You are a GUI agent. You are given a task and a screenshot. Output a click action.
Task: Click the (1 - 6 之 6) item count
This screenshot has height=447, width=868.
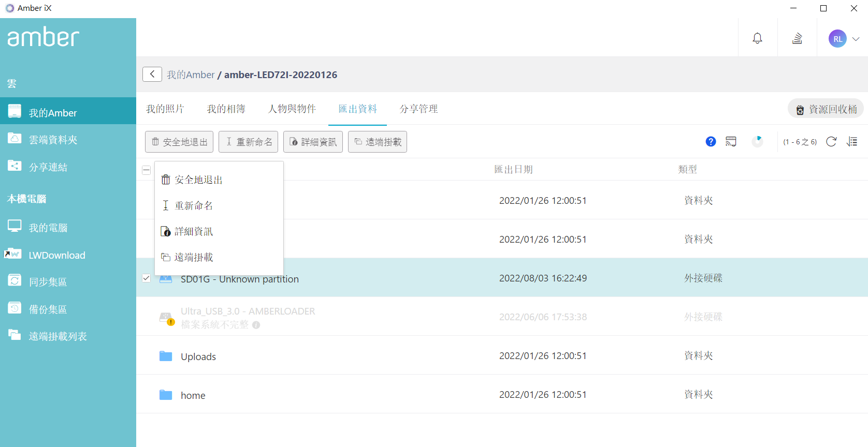pos(800,142)
